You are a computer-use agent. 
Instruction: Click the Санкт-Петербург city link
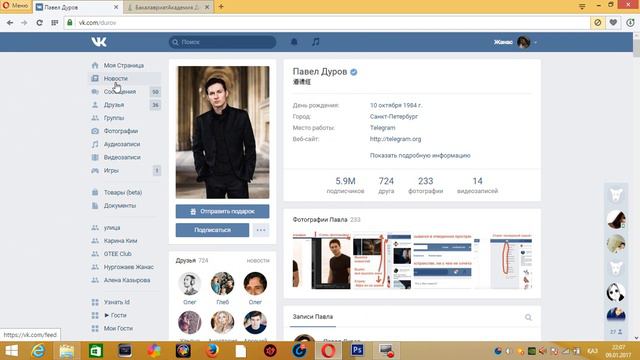tap(394, 116)
